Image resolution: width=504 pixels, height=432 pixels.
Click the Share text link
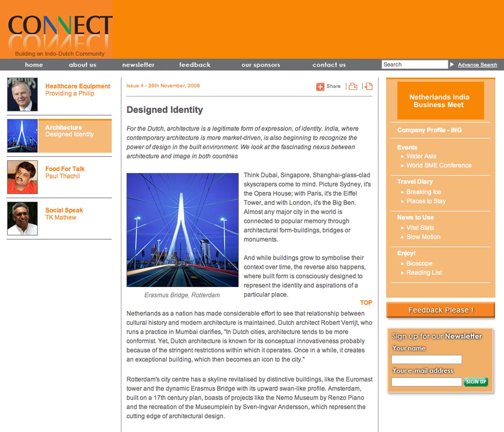(x=333, y=86)
